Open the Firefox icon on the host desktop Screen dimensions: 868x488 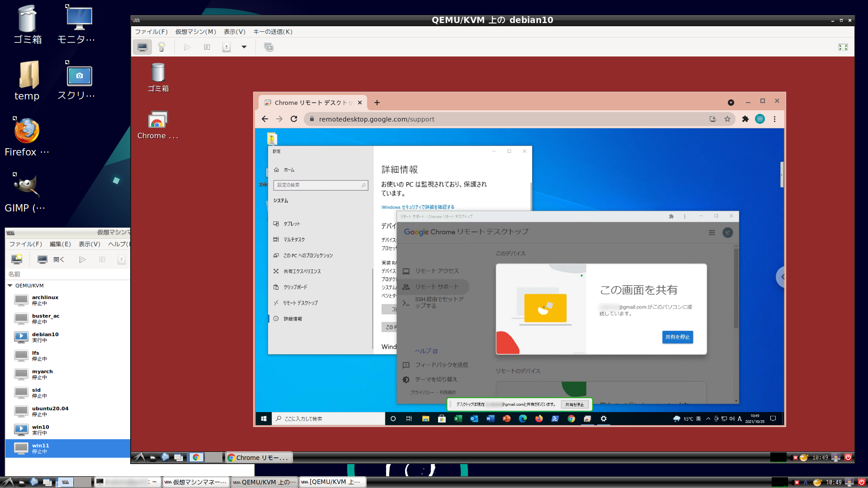pyautogui.click(x=27, y=137)
